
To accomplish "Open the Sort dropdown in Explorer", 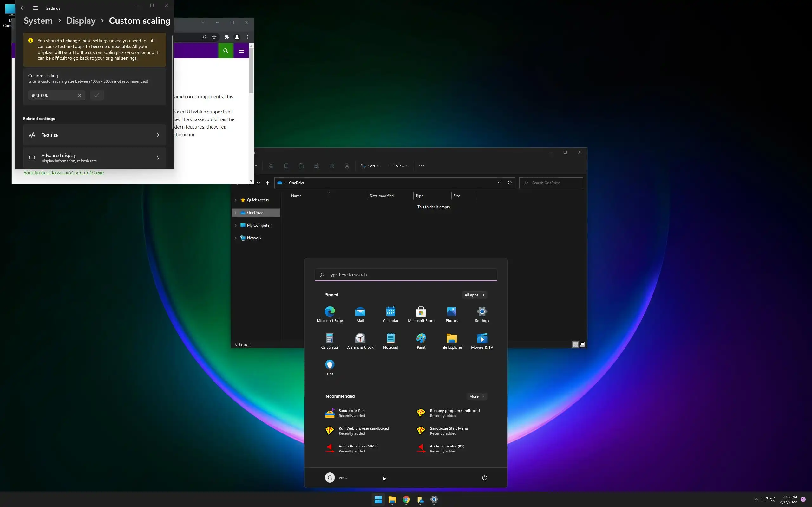I will (x=370, y=166).
